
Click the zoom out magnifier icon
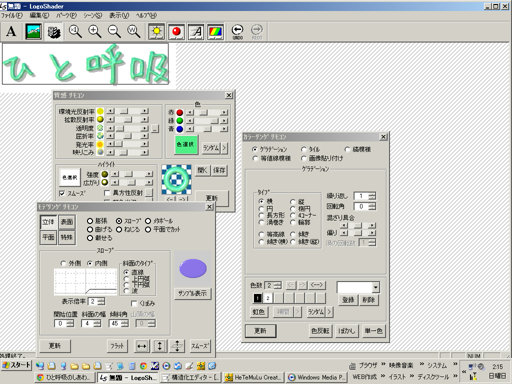[x=114, y=32]
